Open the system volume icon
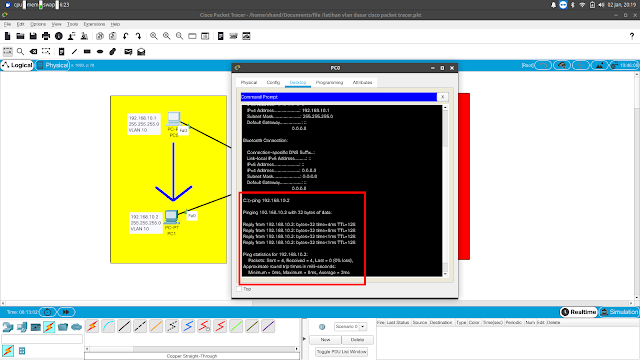The width and height of the screenshot is (640, 360). point(601,5)
